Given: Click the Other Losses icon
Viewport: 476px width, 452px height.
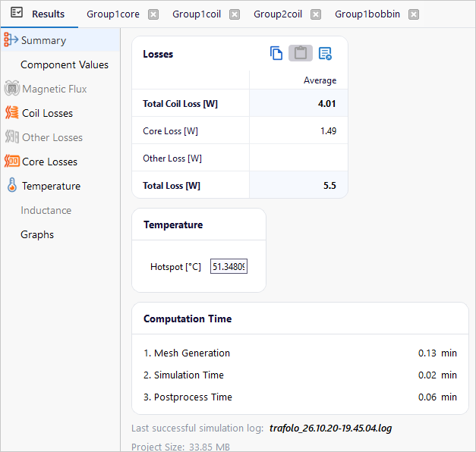Looking at the screenshot, I should [x=12, y=137].
